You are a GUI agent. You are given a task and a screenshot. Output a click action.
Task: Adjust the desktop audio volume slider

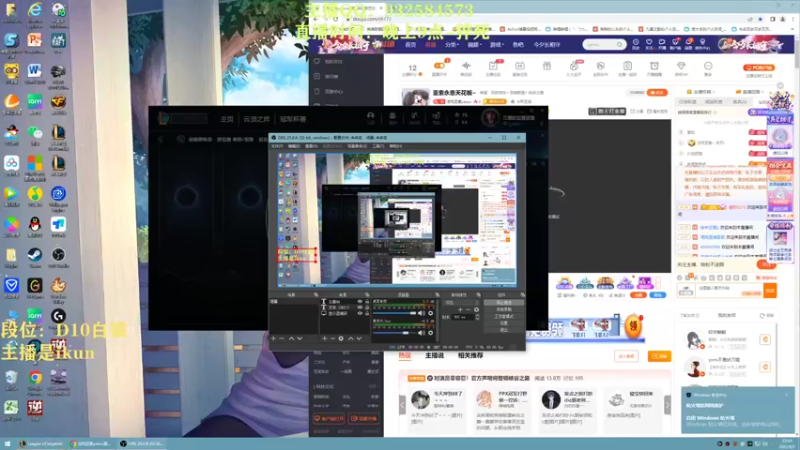click(394, 313)
